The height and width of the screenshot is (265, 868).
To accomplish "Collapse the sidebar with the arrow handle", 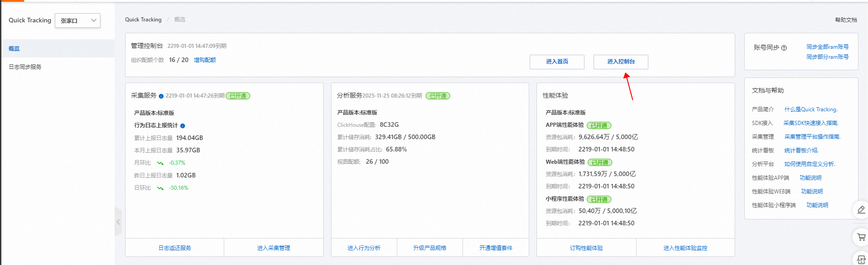I will tap(118, 222).
